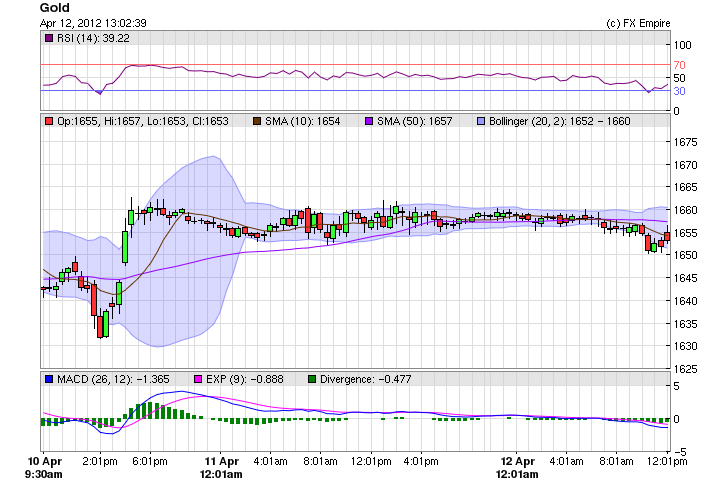Click the price axis label '1645'

point(685,277)
